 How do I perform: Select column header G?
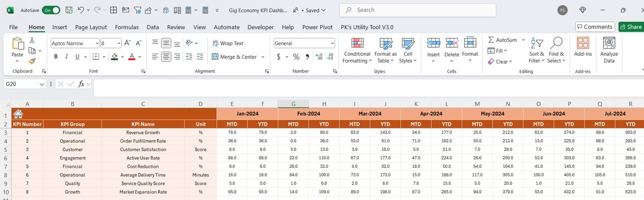point(293,104)
